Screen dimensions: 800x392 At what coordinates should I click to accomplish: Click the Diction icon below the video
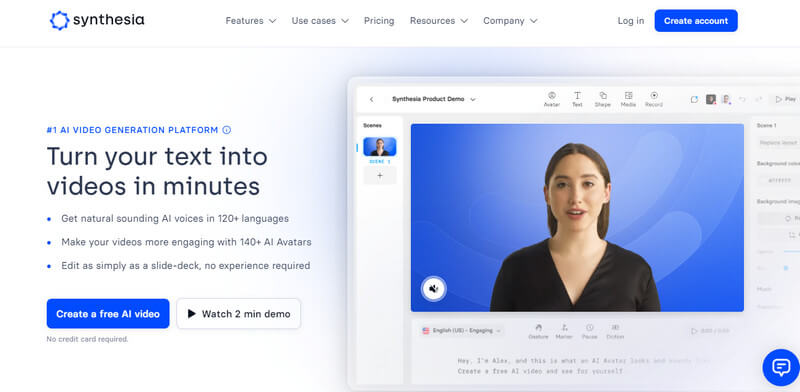click(x=615, y=331)
